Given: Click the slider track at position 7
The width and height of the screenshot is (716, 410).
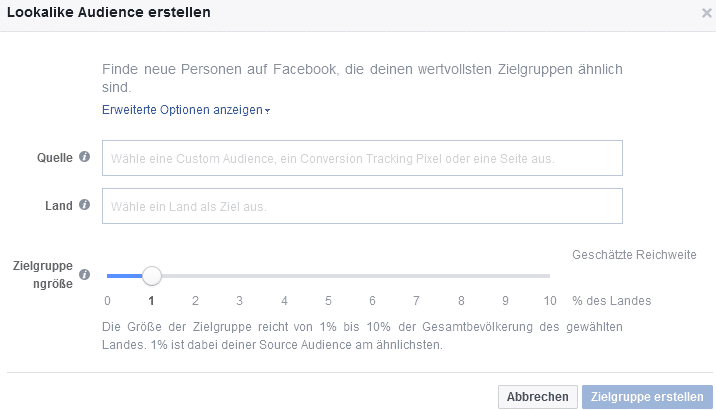Looking at the screenshot, I should click(x=416, y=276).
